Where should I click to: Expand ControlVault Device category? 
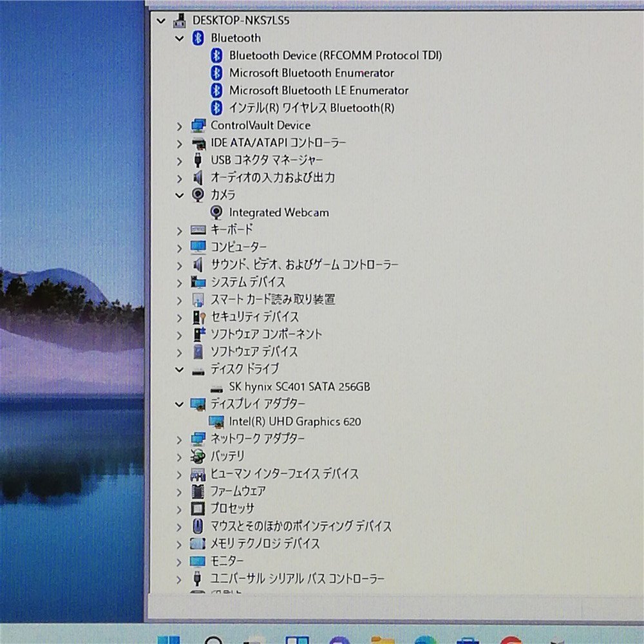(x=179, y=126)
